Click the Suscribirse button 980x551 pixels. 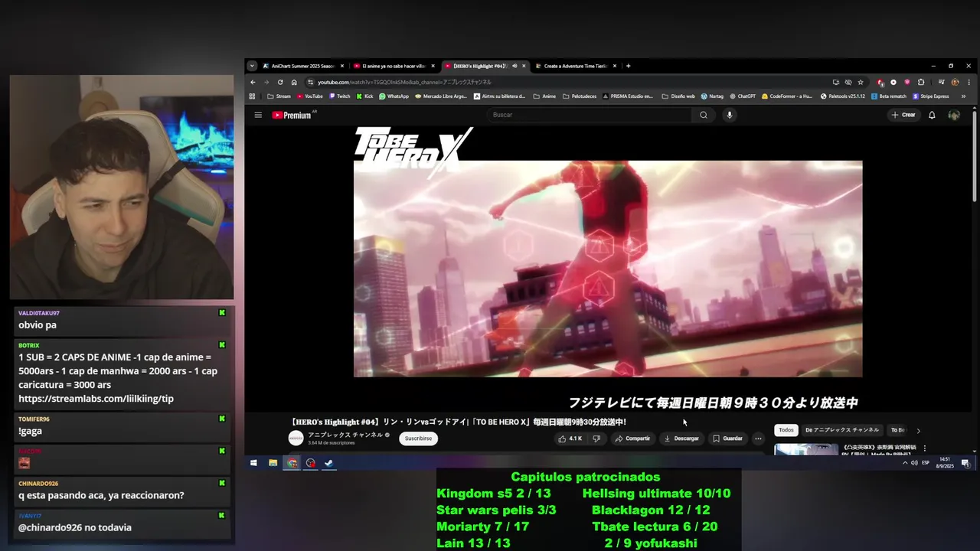pos(418,439)
